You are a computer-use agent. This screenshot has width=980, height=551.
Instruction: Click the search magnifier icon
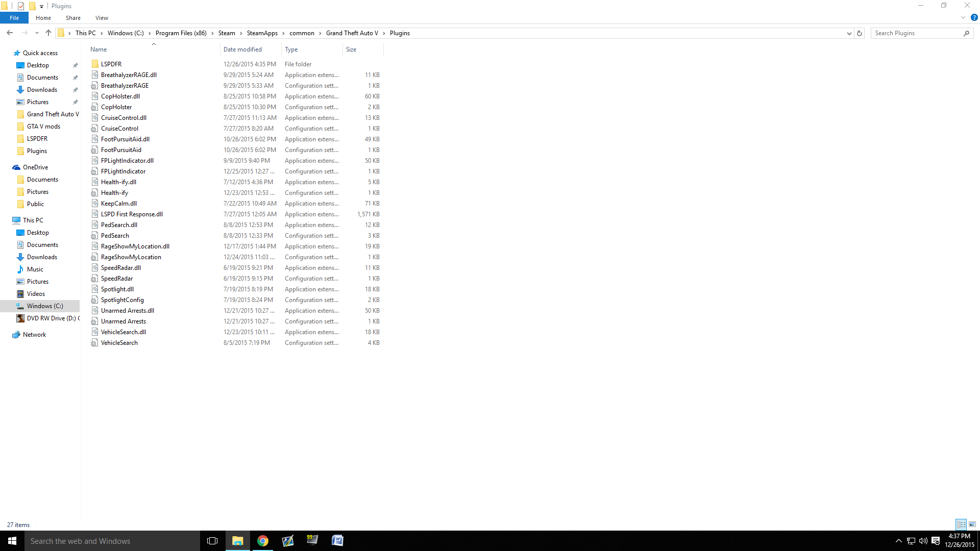point(966,33)
